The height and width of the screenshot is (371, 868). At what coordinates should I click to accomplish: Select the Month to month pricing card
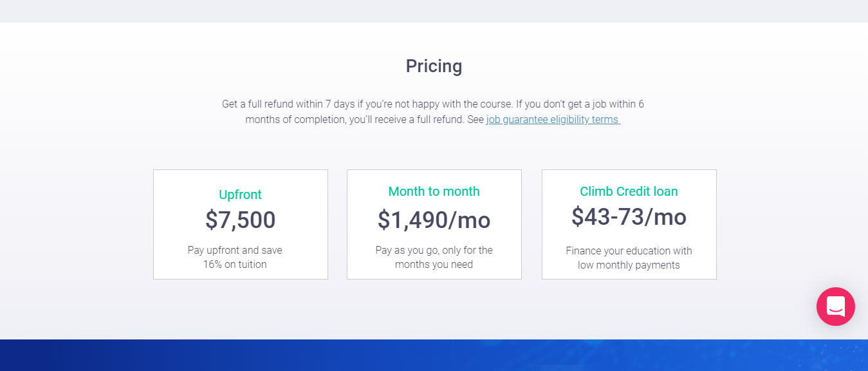coord(434,224)
